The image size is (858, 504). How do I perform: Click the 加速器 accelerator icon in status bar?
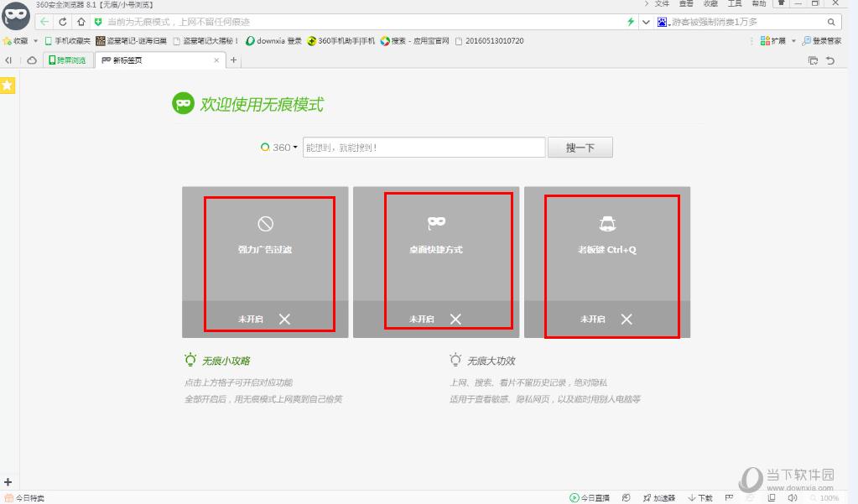[x=662, y=497]
